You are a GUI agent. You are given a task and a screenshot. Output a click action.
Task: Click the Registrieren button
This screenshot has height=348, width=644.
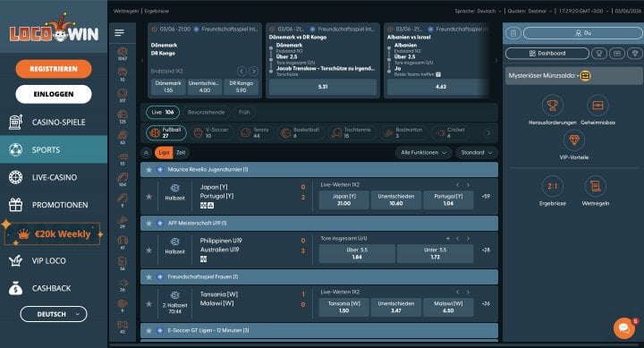click(x=54, y=69)
